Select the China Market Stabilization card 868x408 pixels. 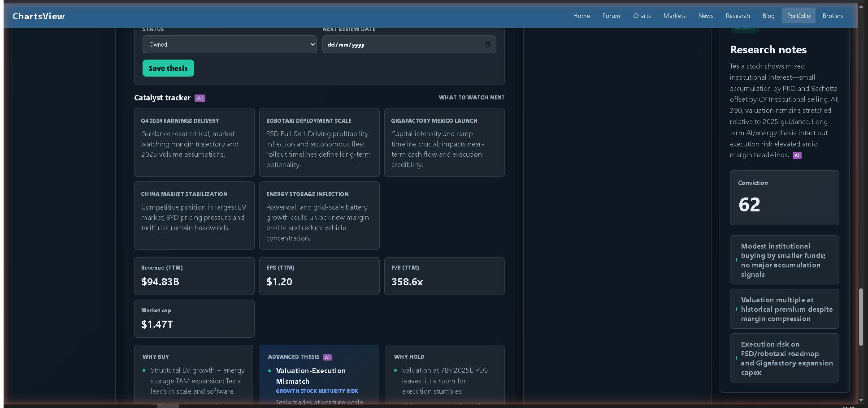pos(194,215)
